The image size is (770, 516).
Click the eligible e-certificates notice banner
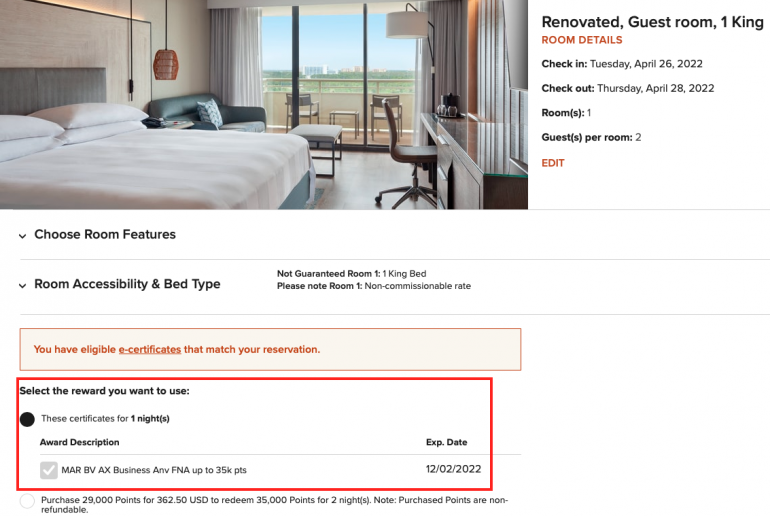point(270,350)
